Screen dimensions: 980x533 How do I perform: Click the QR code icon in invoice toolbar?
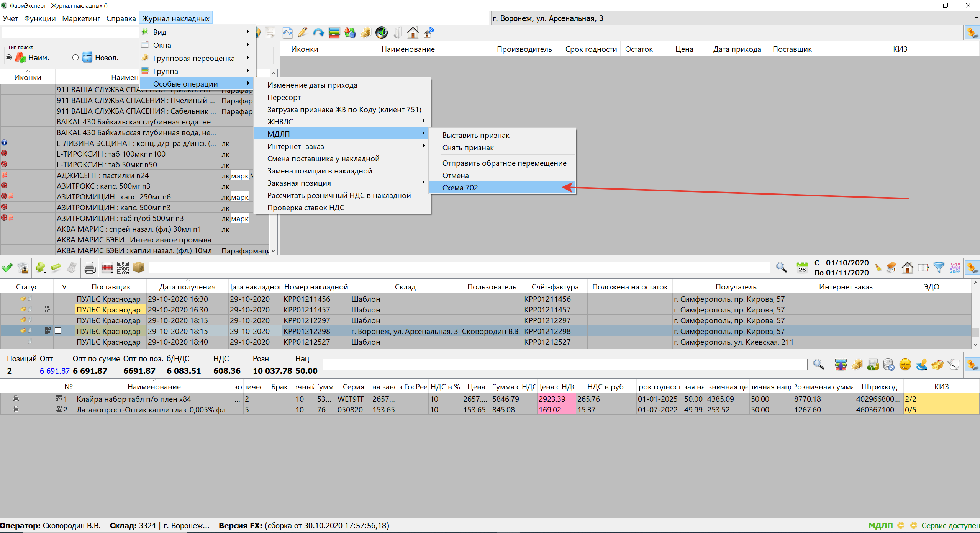click(123, 267)
